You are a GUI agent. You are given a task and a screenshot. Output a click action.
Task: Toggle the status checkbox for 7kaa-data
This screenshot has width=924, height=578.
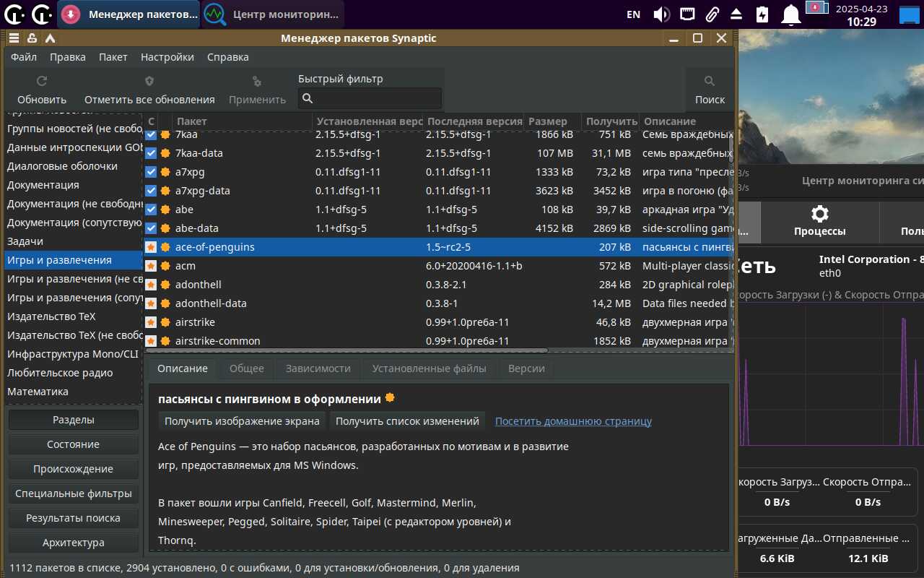pyautogui.click(x=151, y=153)
